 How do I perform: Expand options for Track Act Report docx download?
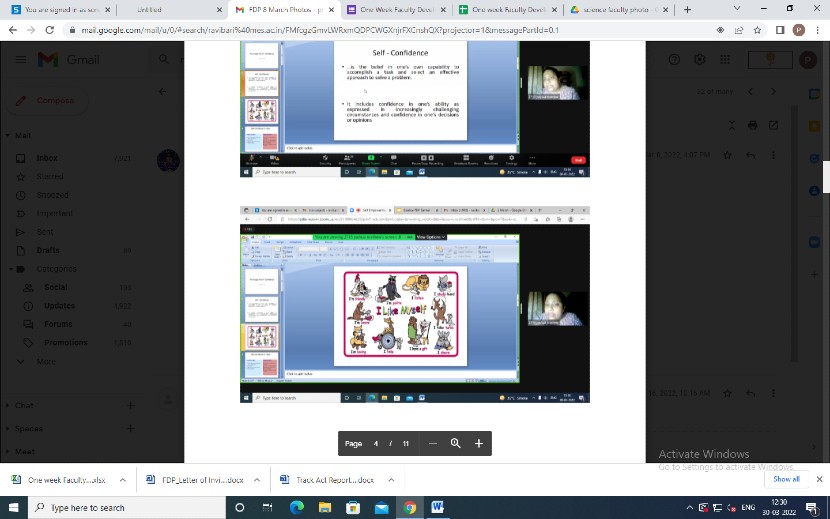[391, 480]
